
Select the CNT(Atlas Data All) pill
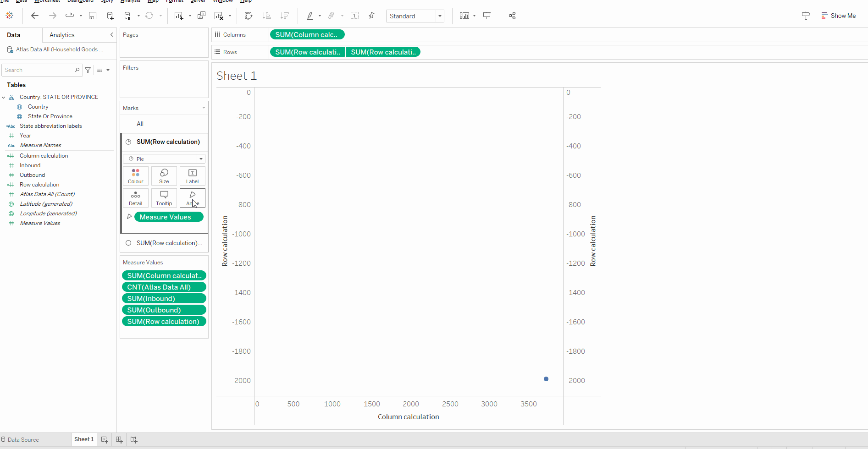164,287
